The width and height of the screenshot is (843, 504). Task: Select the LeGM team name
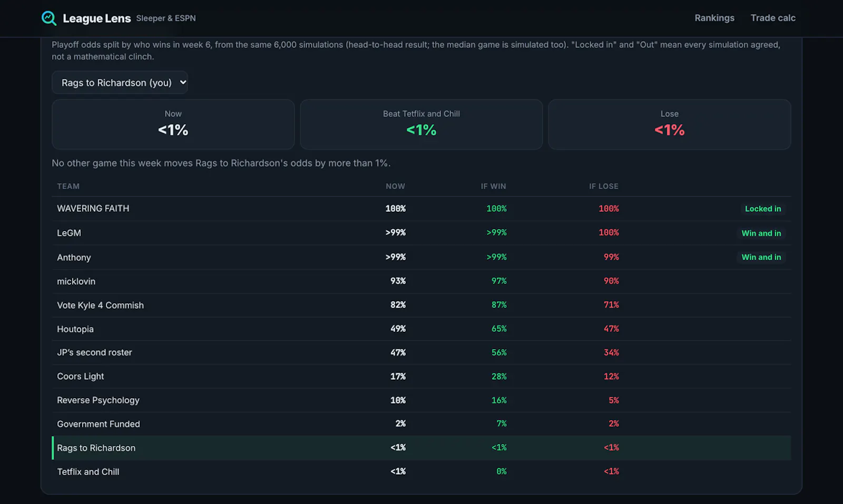[69, 233]
